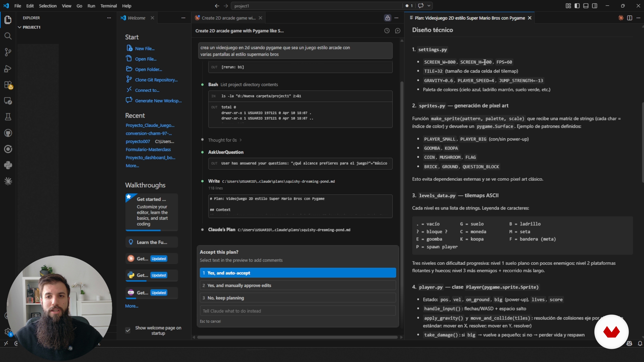Image resolution: width=644 pixels, height=362 pixels.
Task: Open the Selection menu
Action: [48, 6]
